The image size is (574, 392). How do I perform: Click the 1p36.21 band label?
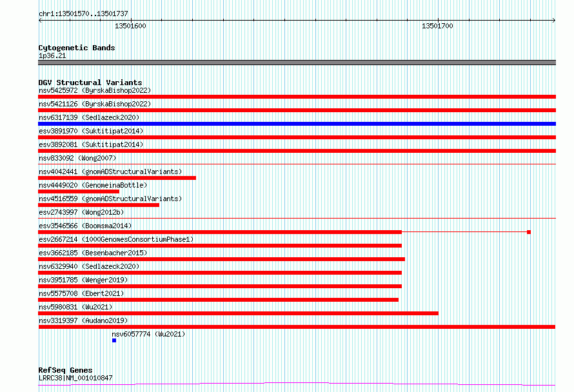tap(52, 55)
